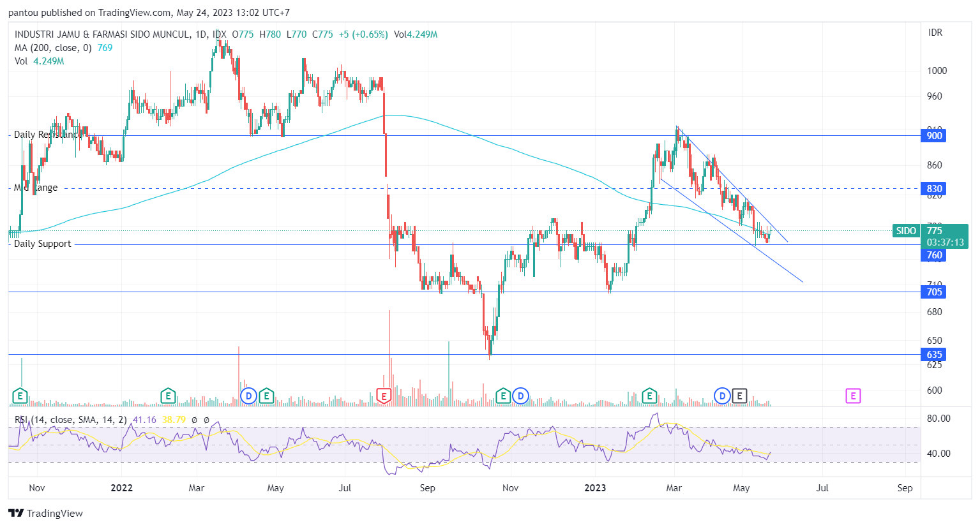Click the IDR currency label
980x527 pixels.
pos(935,33)
